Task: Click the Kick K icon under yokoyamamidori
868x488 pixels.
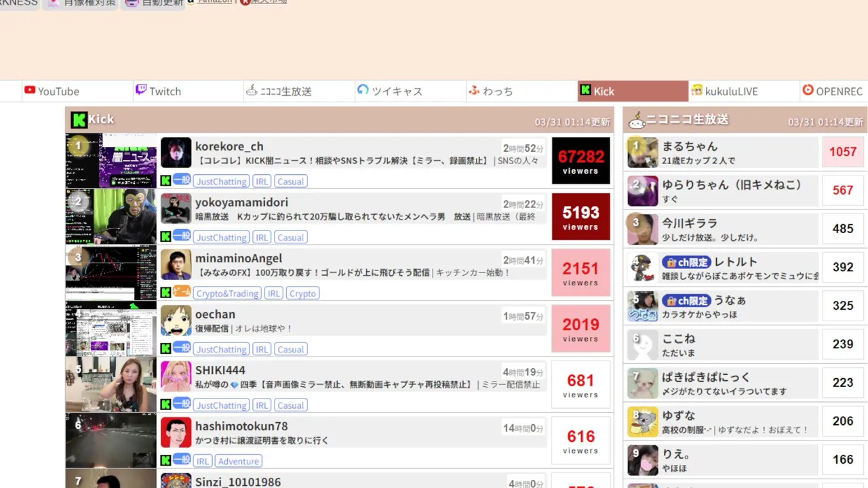Action: point(165,237)
